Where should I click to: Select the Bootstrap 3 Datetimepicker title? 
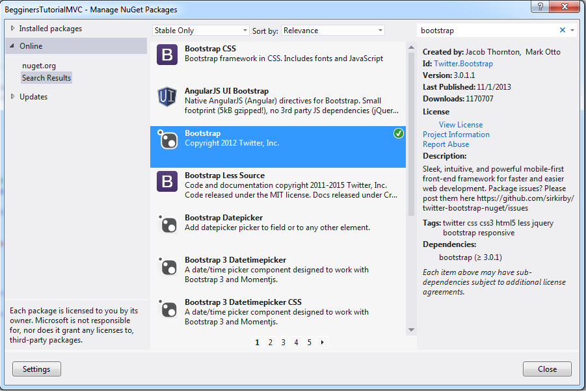(x=235, y=260)
